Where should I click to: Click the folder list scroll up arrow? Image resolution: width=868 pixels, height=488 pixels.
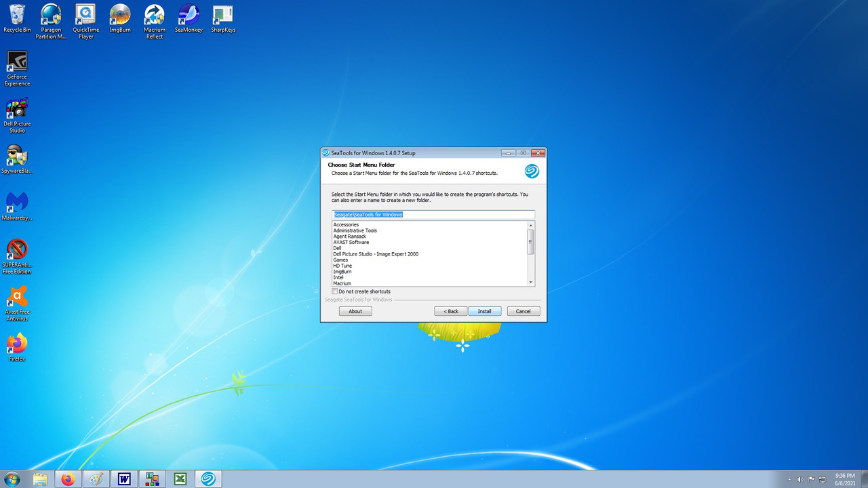(531, 224)
